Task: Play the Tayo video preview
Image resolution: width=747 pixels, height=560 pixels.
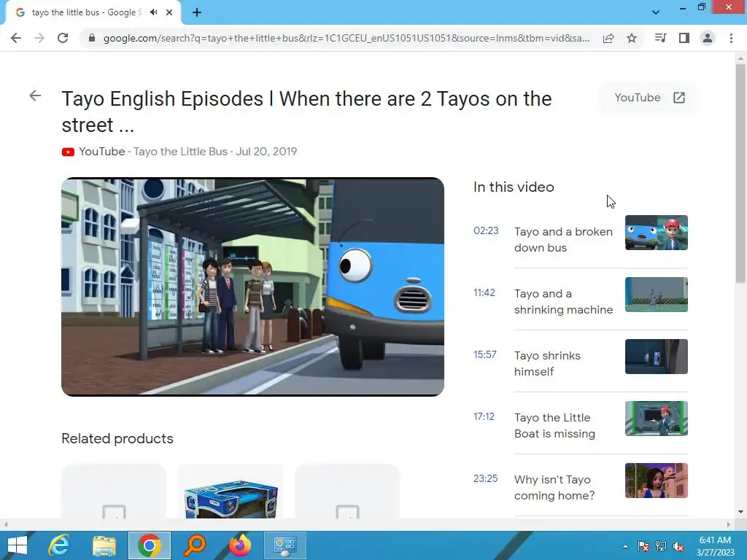Action: (252, 287)
